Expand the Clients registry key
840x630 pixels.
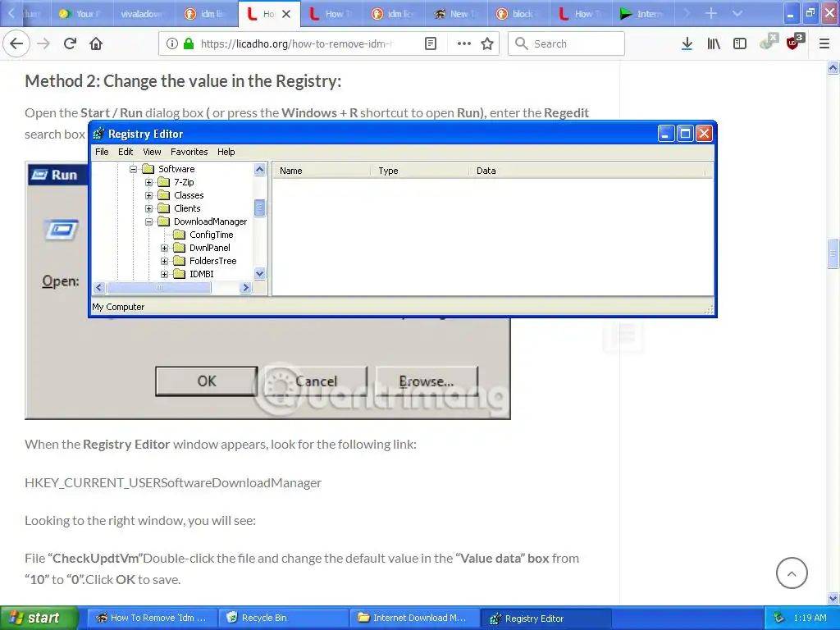149,208
